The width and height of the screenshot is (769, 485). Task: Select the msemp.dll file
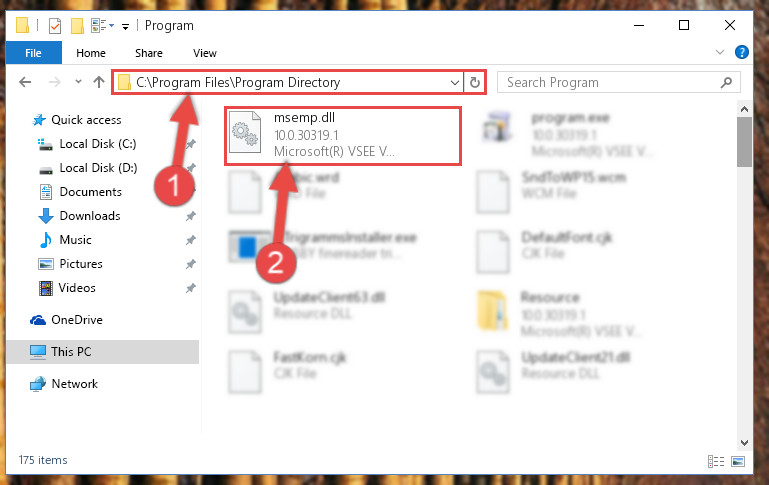click(343, 136)
